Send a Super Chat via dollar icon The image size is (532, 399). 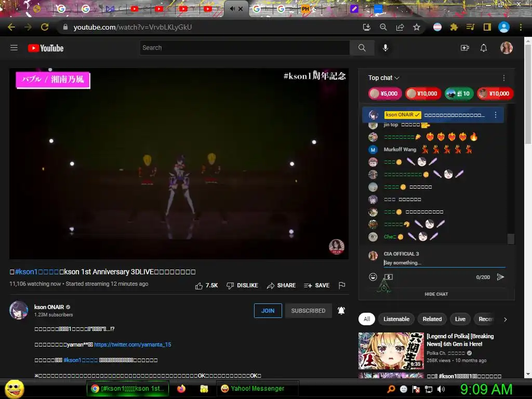[389, 277]
